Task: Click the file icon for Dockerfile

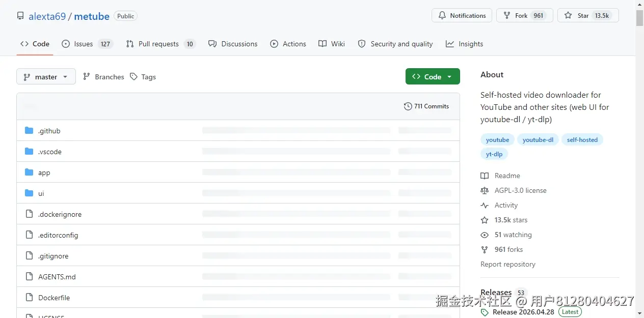Action: click(29, 298)
